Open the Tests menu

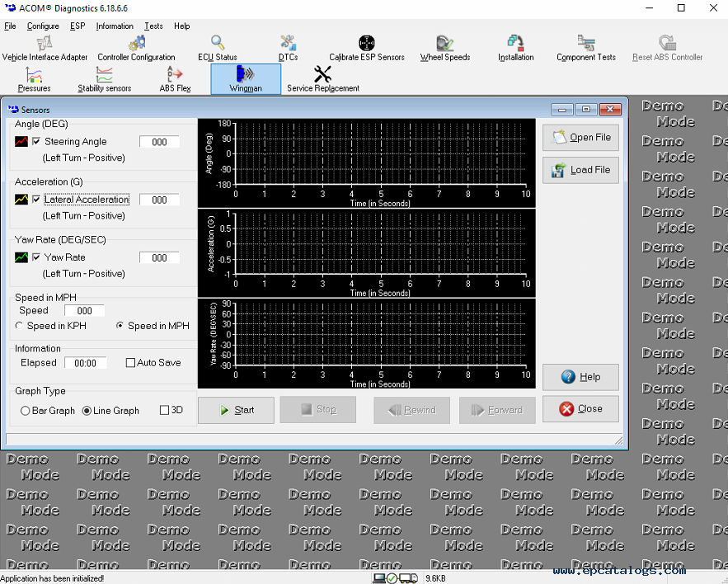(x=153, y=26)
